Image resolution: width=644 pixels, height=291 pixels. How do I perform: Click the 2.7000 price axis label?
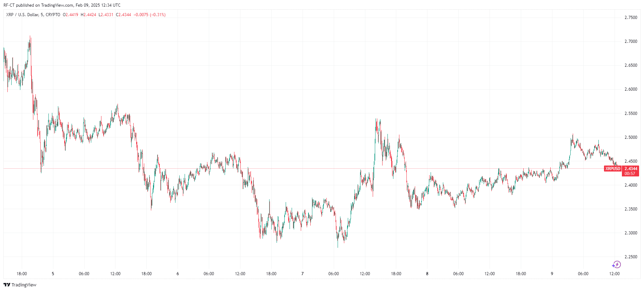coord(631,41)
